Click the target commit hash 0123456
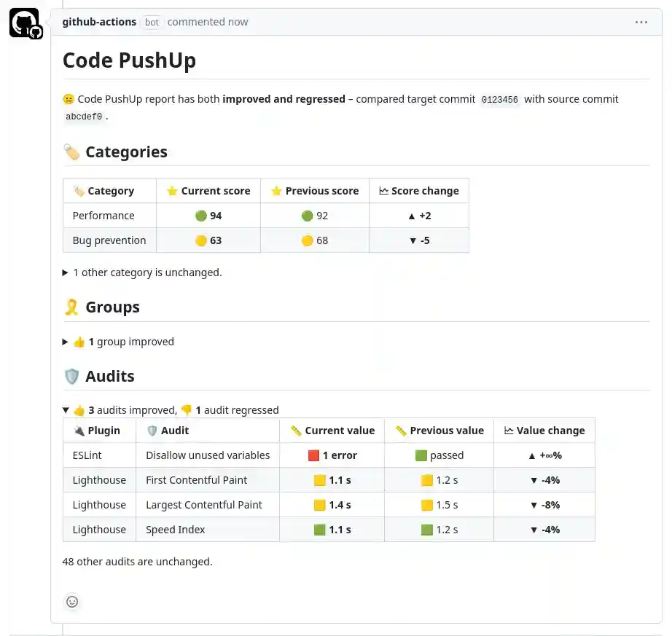Screen dimensions: 672x636 (500, 100)
